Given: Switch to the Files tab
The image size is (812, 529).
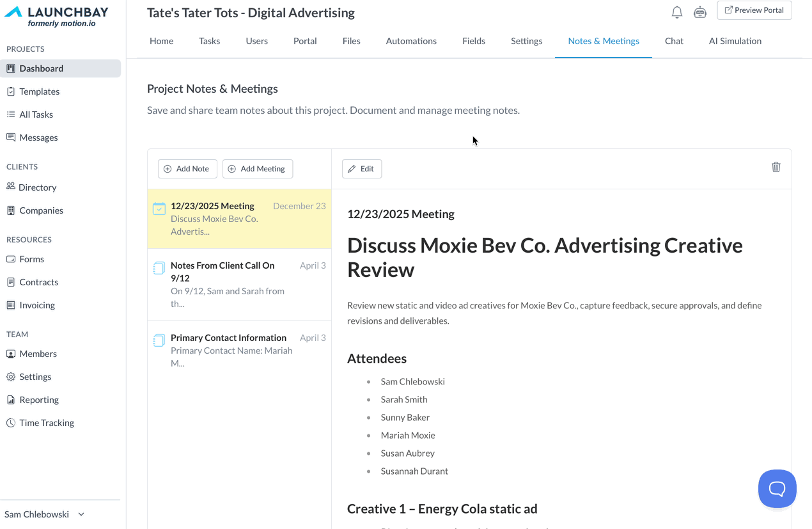Looking at the screenshot, I should click(352, 41).
